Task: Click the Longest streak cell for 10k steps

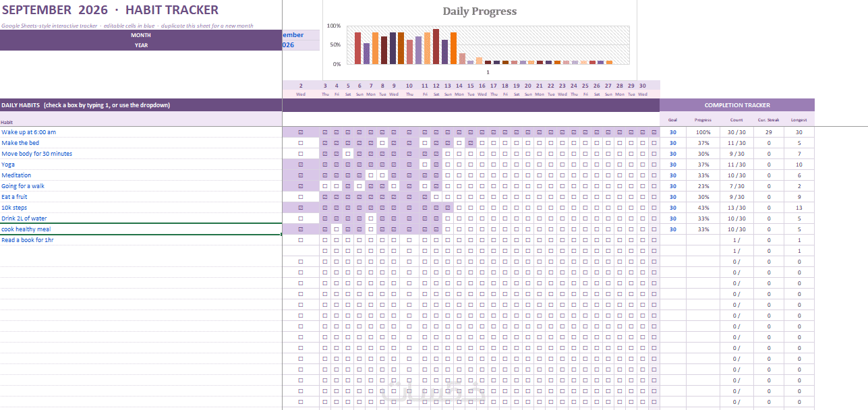Action: [799, 208]
